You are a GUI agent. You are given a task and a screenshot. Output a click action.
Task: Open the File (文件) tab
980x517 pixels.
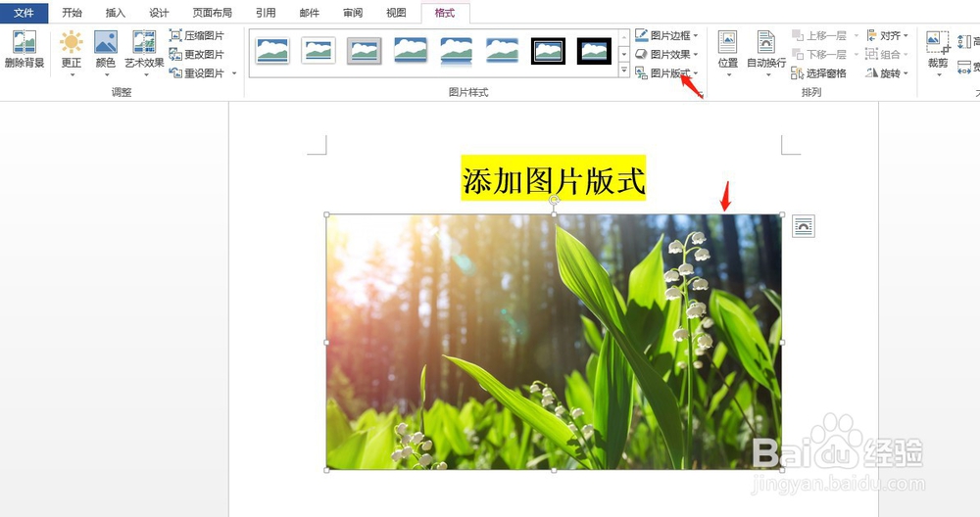[24, 13]
